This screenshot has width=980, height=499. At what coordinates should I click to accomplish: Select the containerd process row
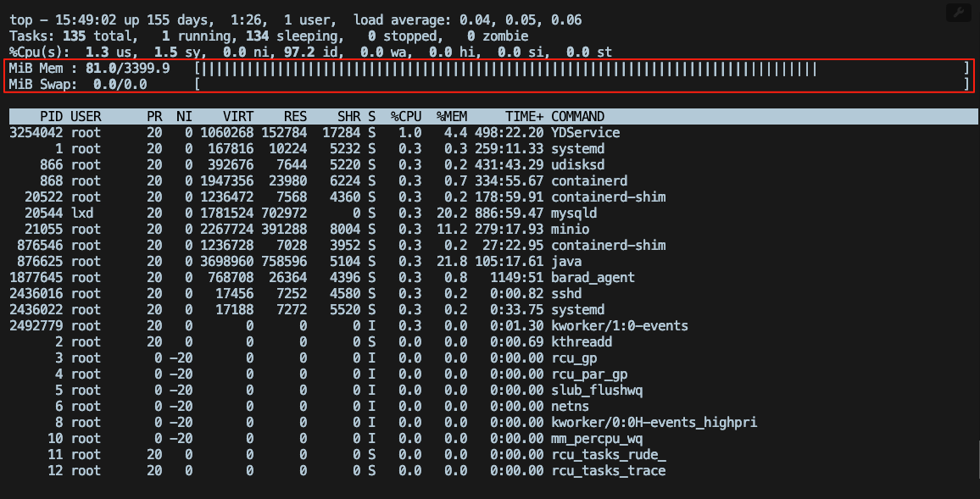pos(339,180)
